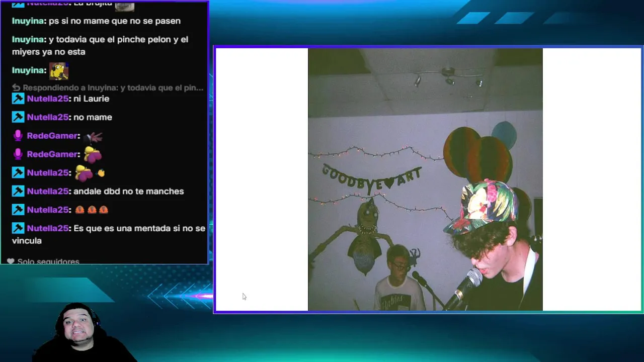Click message text "ni Laurie"
Screen dimensions: 644x362
point(91,99)
